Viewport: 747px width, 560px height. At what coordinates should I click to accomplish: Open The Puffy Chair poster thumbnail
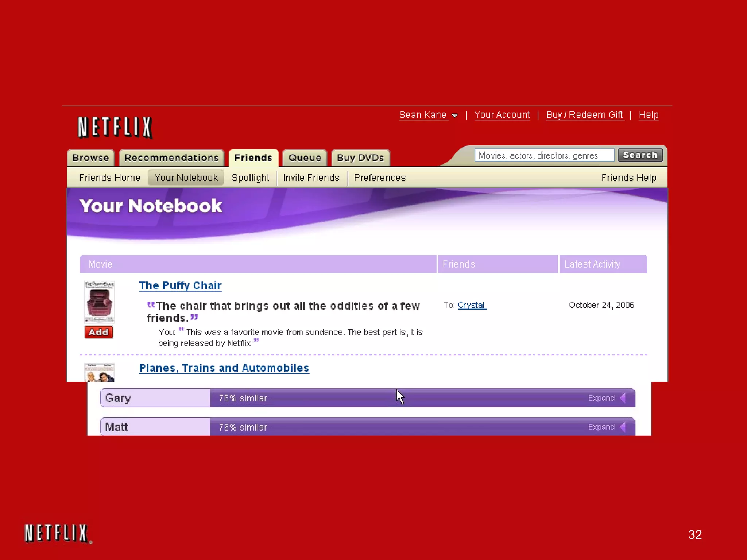coord(99,302)
